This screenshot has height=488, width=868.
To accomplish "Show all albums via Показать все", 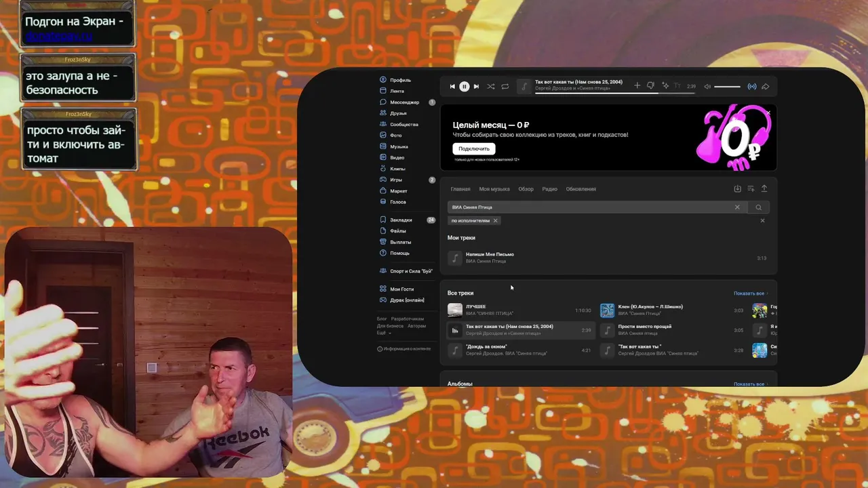I will (x=751, y=384).
